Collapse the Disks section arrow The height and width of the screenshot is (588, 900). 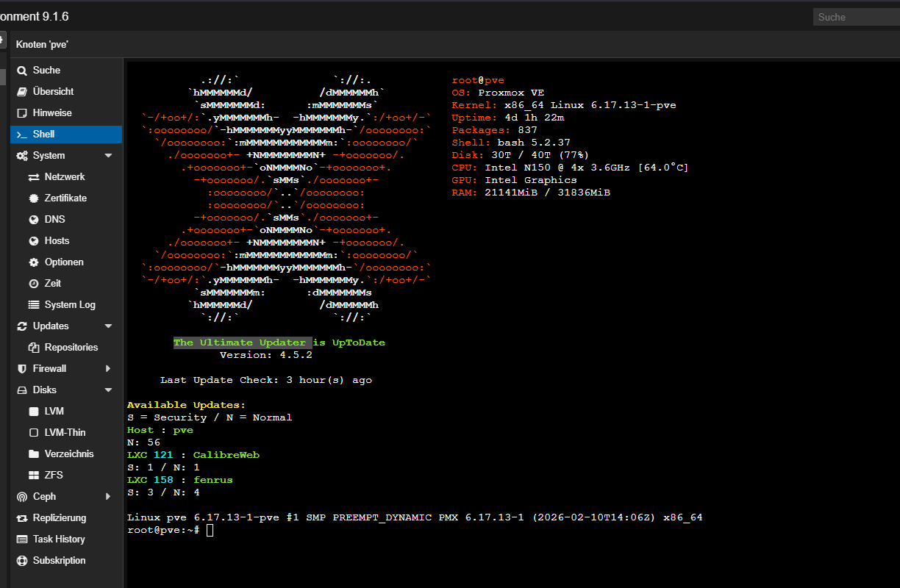coord(108,390)
